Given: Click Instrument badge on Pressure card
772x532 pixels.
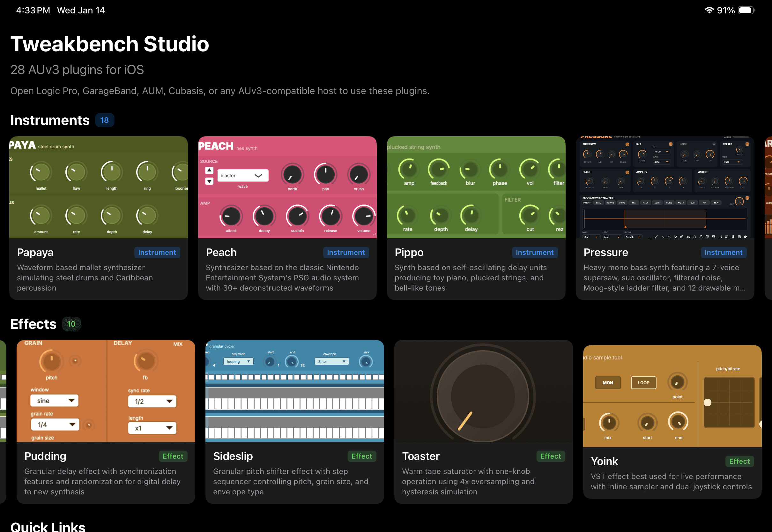Looking at the screenshot, I should (723, 252).
